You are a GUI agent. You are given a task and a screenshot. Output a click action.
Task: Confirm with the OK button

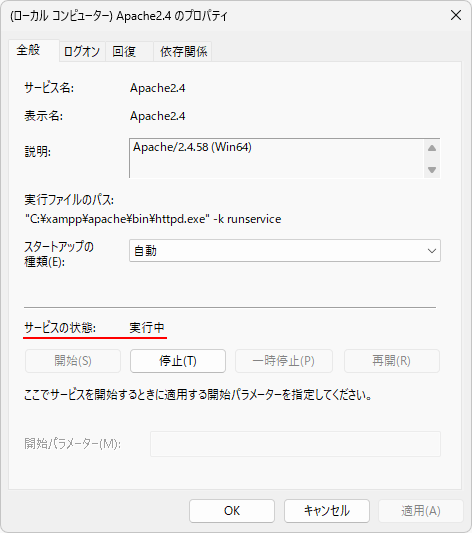[x=232, y=511]
